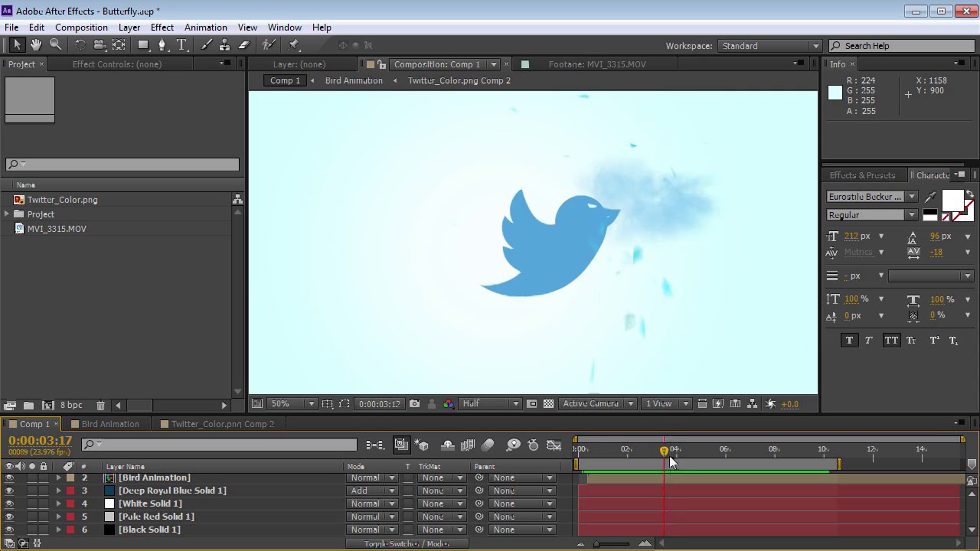Open the comp flowchart icon in viewer
This screenshot has height=551, width=980.
click(752, 404)
